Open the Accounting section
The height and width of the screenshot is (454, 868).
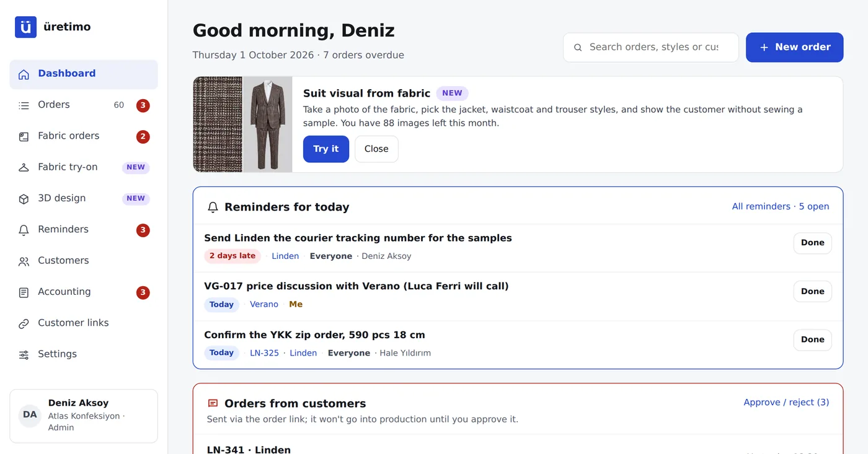pos(84,292)
